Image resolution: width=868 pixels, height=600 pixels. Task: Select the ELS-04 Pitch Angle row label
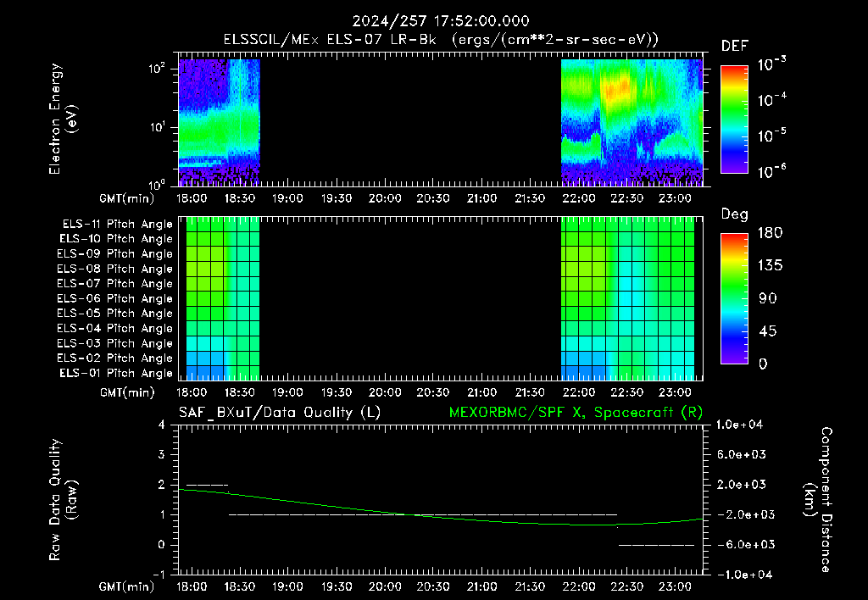click(115, 328)
